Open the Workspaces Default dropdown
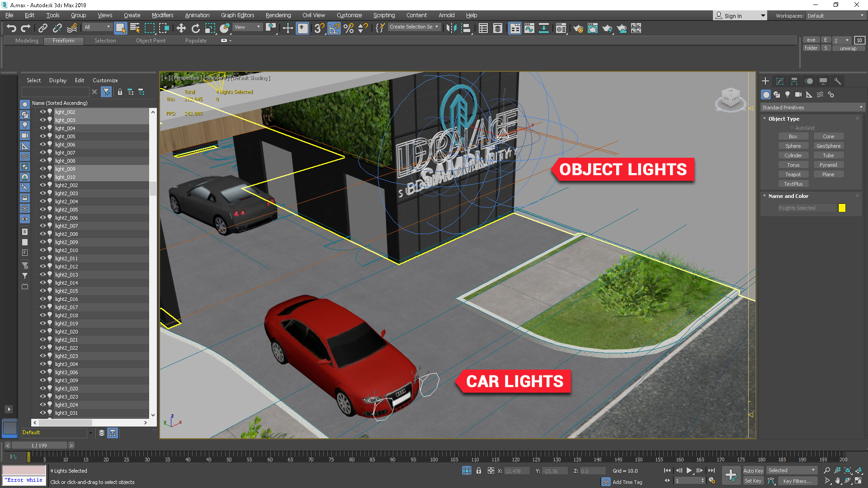This screenshot has width=868, height=488. pyautogui.click(x=835, y=15)
